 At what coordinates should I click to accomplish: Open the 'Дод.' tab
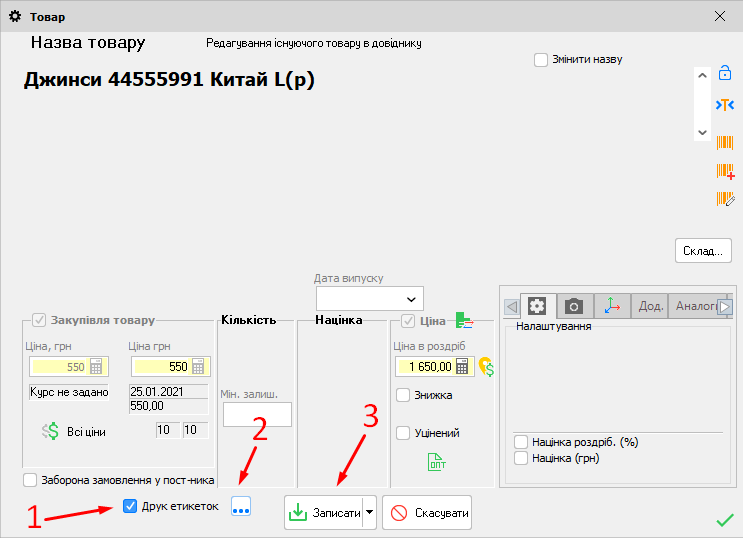[651, 306]
